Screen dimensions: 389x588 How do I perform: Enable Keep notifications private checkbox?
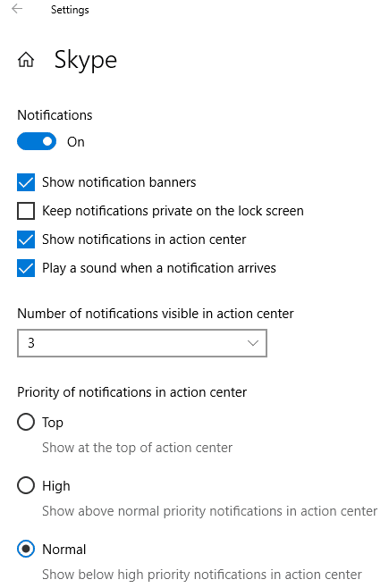(x=26, y=211)
